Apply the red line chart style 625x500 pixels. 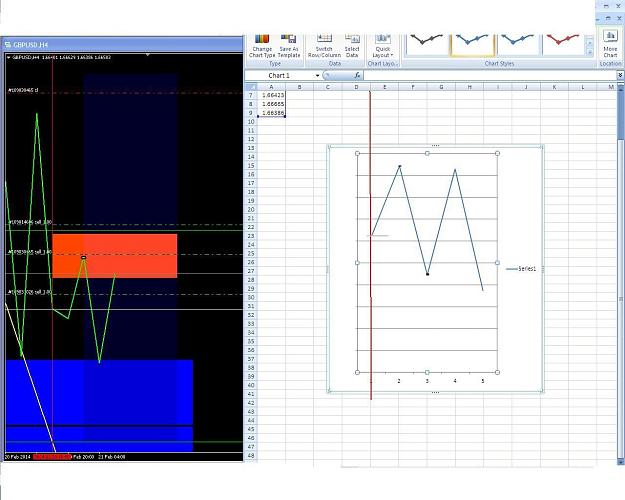pos(562,44)
